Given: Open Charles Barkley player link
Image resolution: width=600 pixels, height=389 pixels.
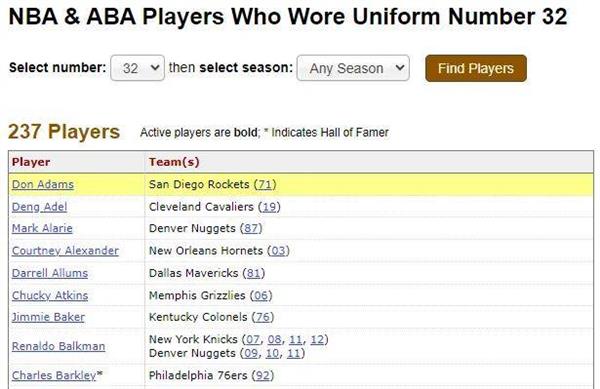Looking at the screenshot, I should click(54, 376).
